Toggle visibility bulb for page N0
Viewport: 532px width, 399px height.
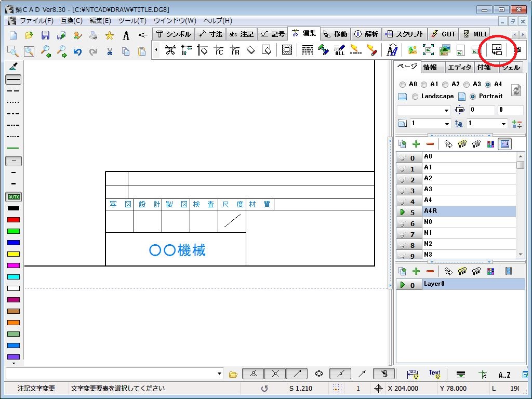pyautogui.click(x=402, y=223)
